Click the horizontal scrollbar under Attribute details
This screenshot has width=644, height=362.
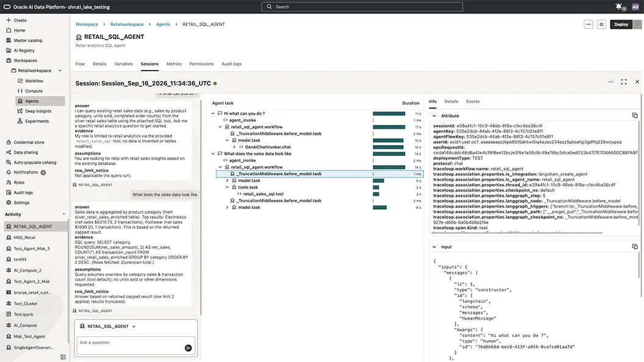pyautogui.click(x=518, y=233)
